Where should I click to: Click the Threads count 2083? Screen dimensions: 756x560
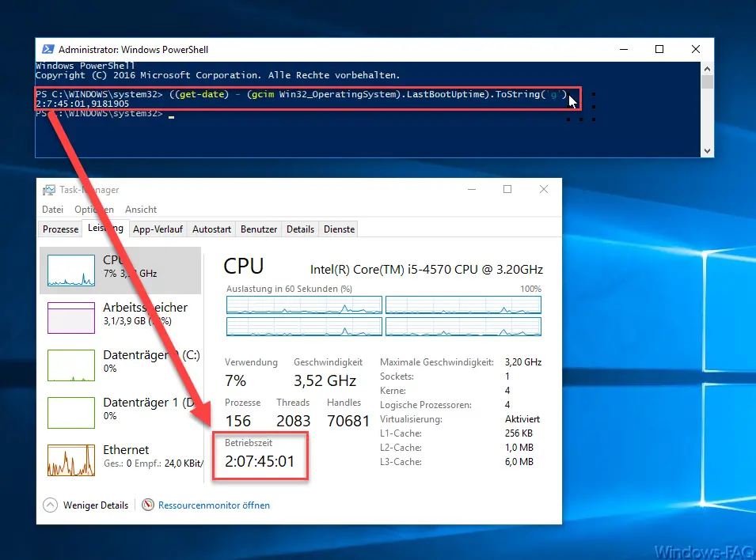(x=293, y=421)
